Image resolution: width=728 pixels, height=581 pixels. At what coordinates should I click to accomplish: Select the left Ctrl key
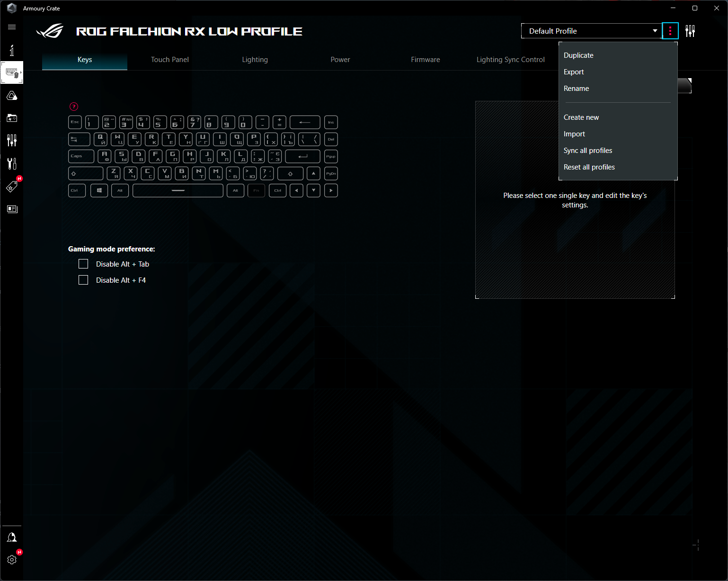tap(77, 190)
